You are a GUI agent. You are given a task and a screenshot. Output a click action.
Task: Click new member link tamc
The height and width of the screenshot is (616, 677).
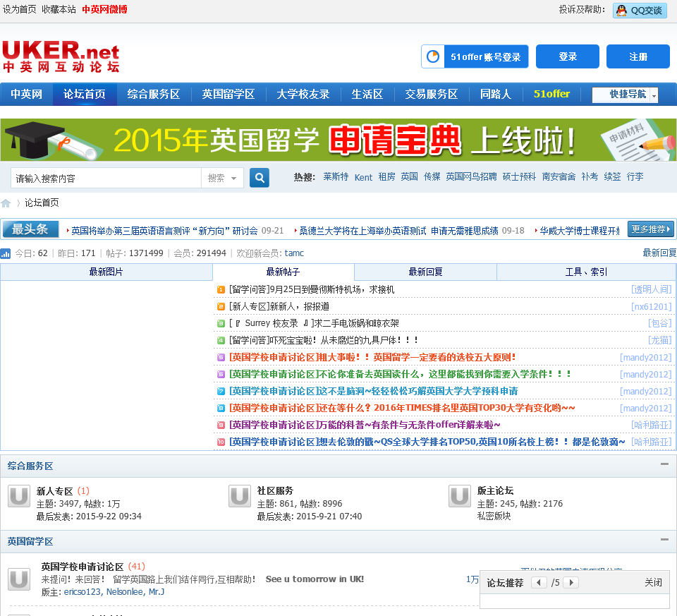[x=294, y=253]
